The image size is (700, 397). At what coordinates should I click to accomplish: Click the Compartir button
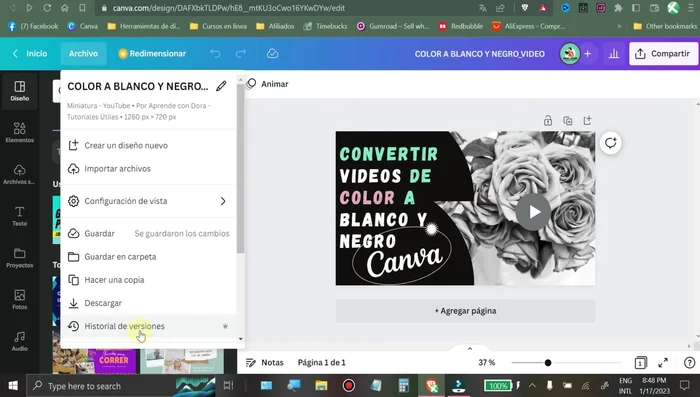point(663,54)
